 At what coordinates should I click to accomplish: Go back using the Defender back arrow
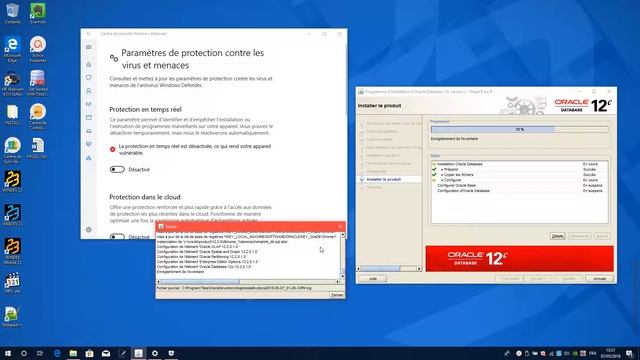click(x=89, y=34)
